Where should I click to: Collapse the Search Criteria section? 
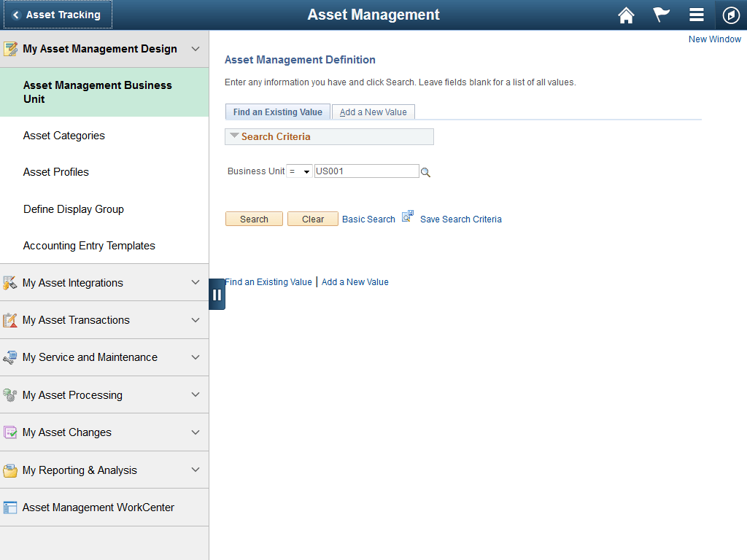click(x=234, y=136)
